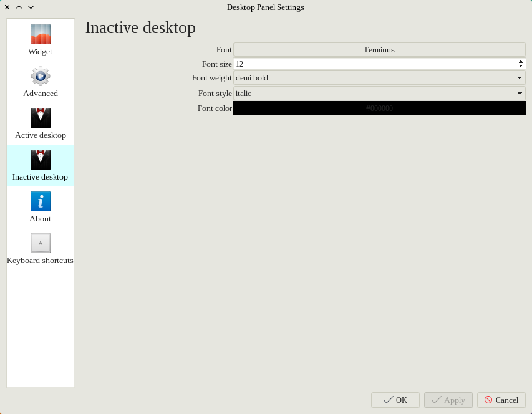Click the title bar down-chevron minimize button

tap(31, 7)
